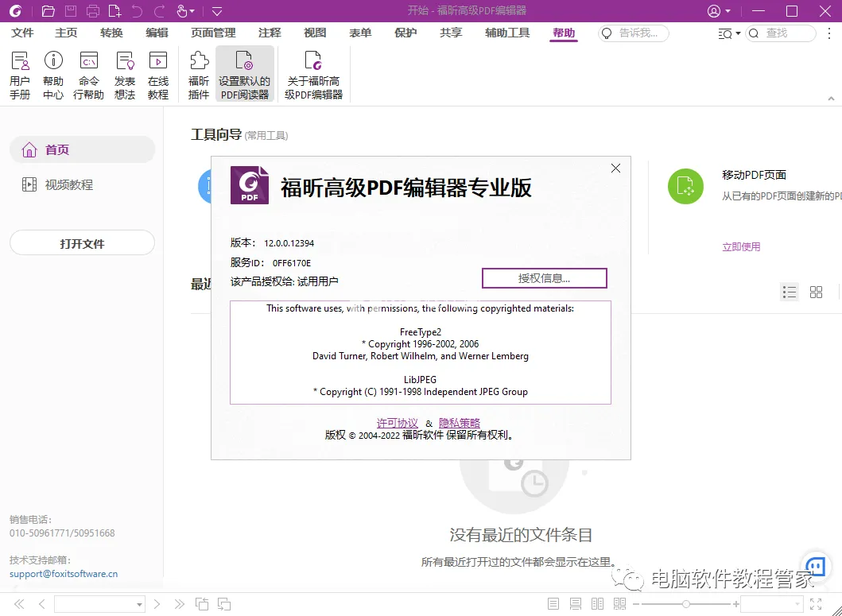Expand the user account dropdown arrow
Image resolution: width=842 pixels, height=616 pixels.
(x=728, y=11)
